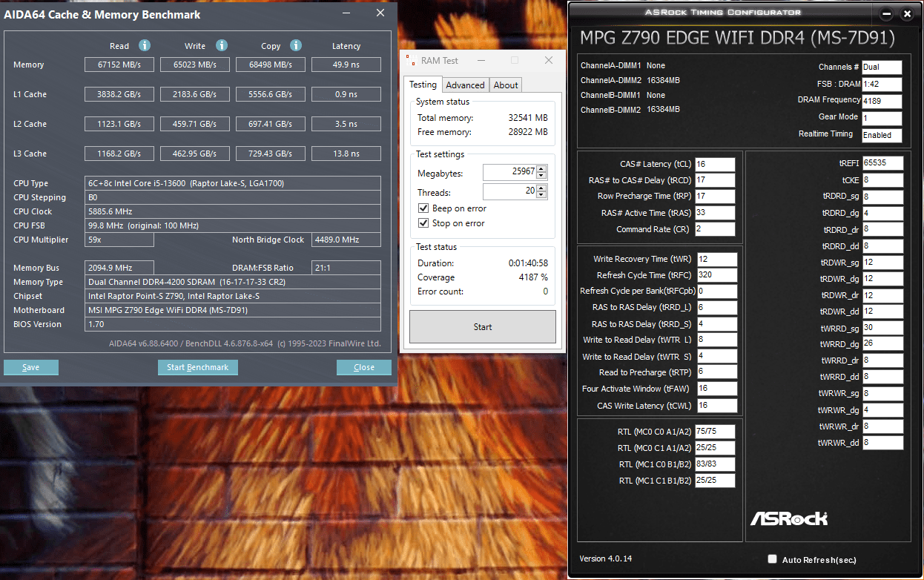Click the tRDWR_dg value field
This screenshot has height=580, width=924.
coord(882,279)
